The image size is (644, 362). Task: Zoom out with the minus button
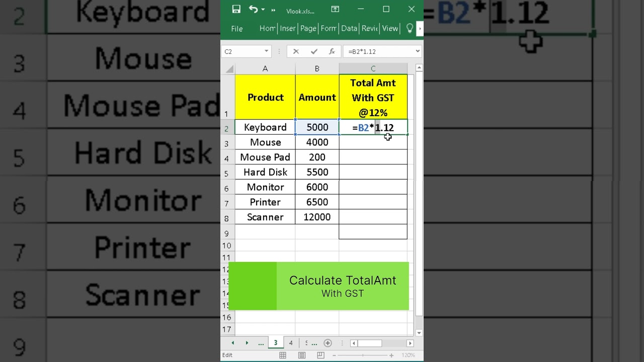coord(335,355)
